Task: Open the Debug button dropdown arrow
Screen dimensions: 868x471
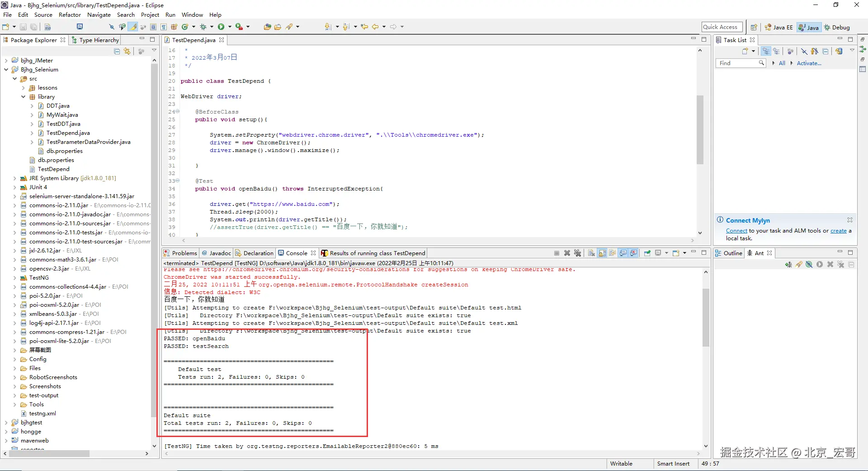Action: coord(212,27)
